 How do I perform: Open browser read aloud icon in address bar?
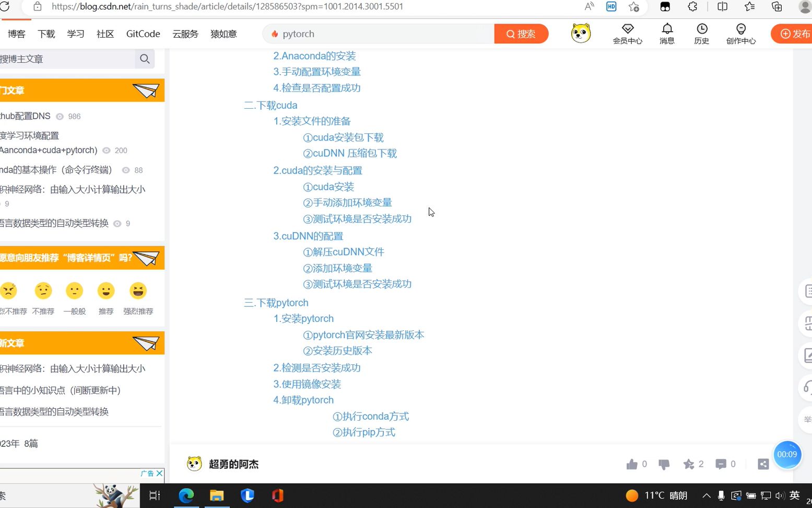click(589, 6)
